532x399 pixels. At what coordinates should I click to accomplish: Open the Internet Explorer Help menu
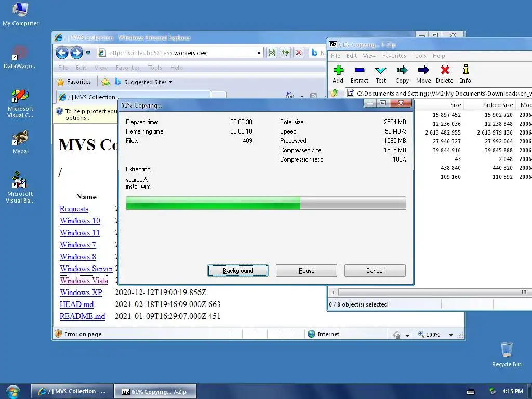(x=177, y=68)
